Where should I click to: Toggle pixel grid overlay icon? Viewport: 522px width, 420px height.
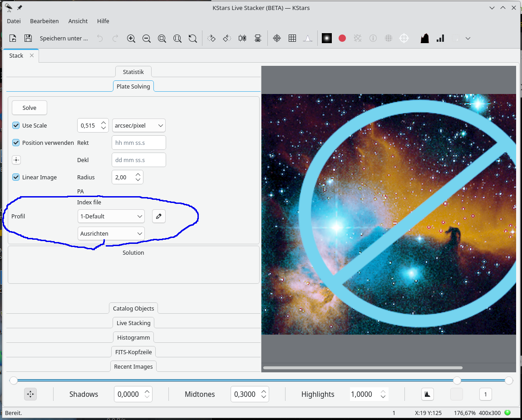[292, 38]
